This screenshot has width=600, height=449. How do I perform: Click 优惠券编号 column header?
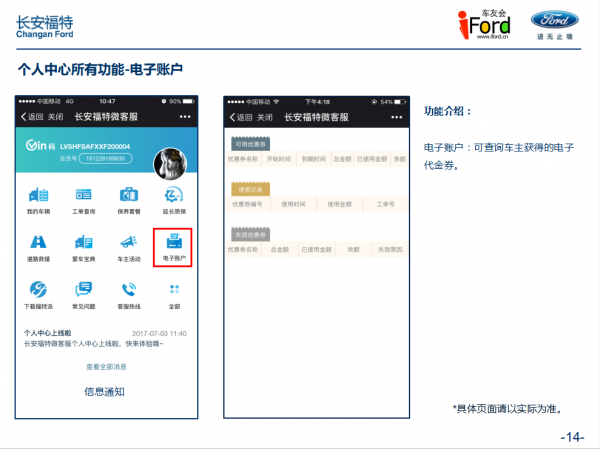pyautogui.click(x=247, y=204)
